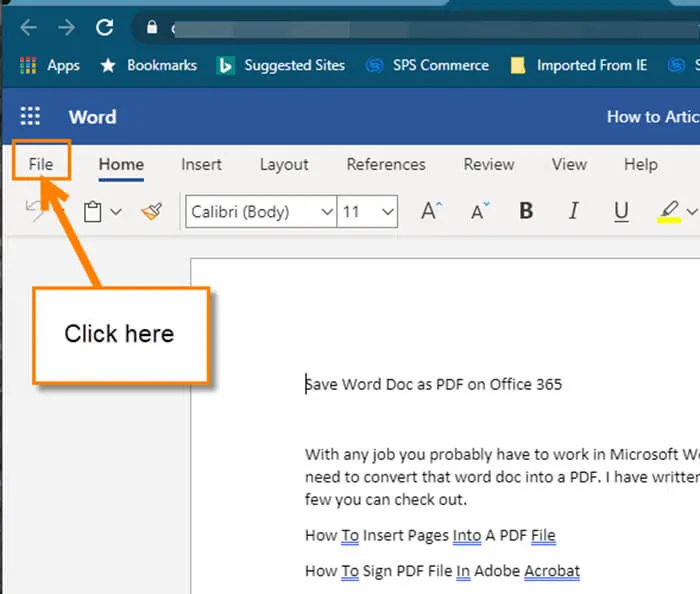Switch to the Insert tab
Screen dimensions: 700x594
(201, 164)
